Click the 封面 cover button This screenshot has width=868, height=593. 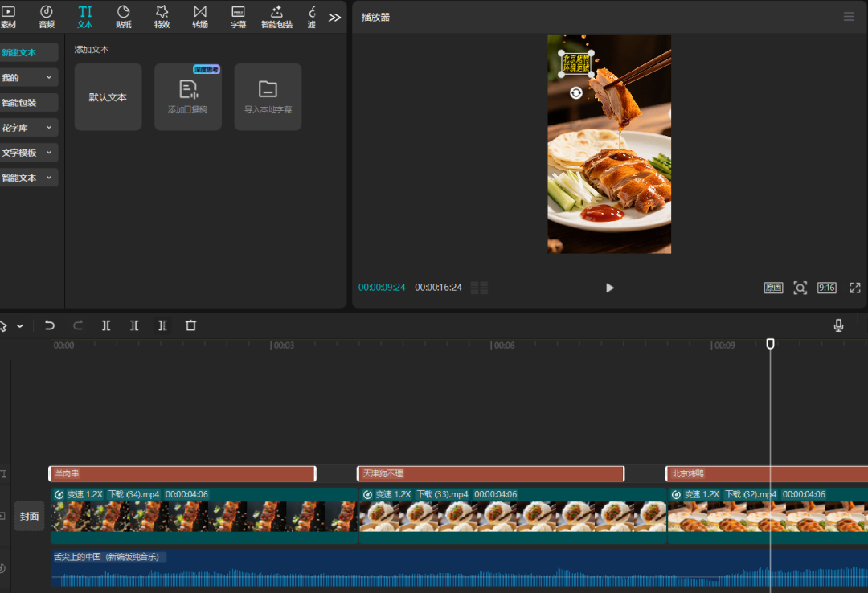[29, 515]
